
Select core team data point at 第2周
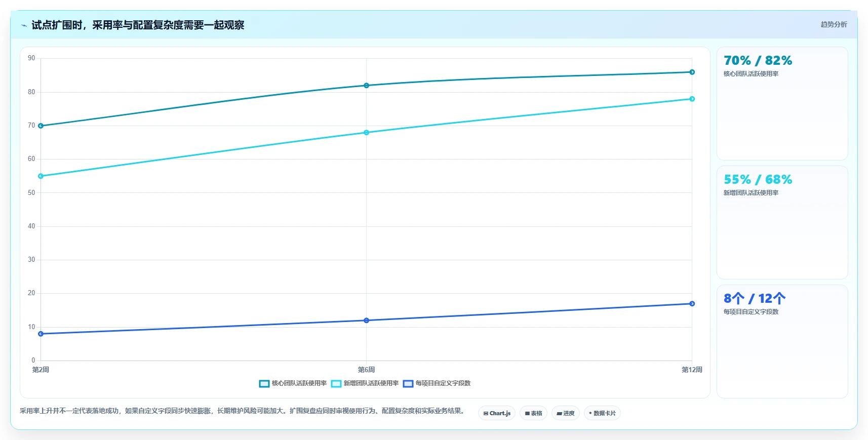(x=41, y=126)
